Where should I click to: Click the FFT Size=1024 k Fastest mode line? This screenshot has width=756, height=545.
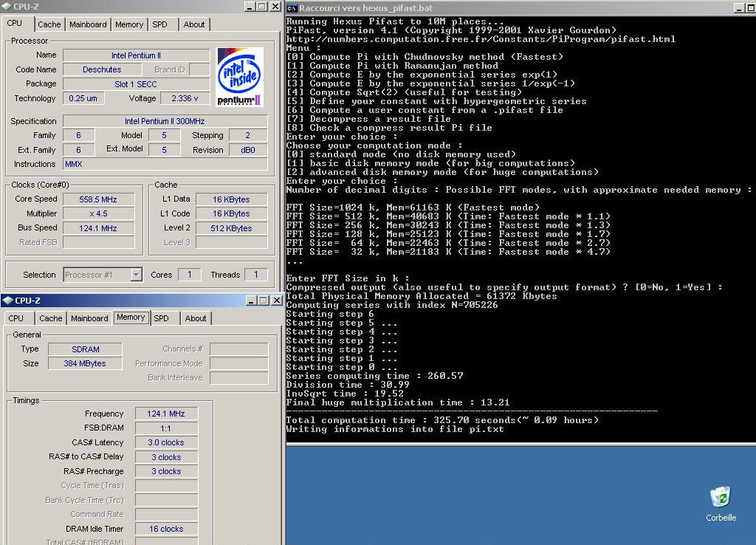pos(413,208)
